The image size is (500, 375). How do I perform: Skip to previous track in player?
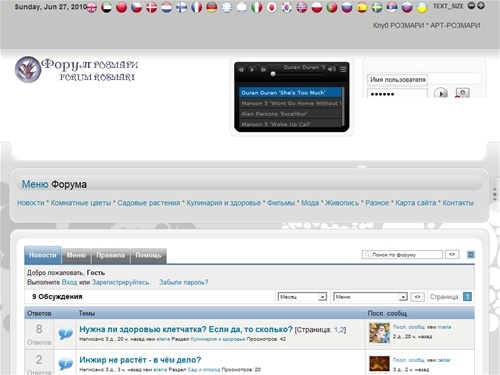tap(241, 70)
